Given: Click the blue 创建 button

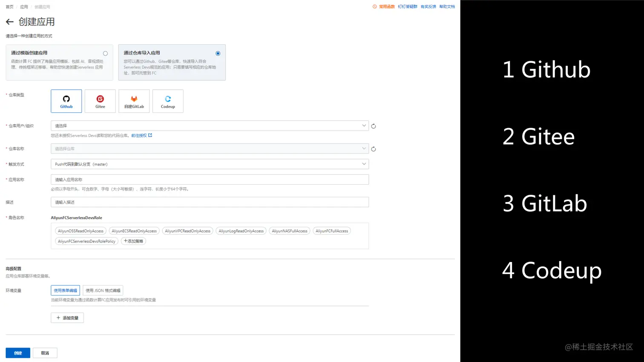Looking at the screenshot, I should click(18, 353).
